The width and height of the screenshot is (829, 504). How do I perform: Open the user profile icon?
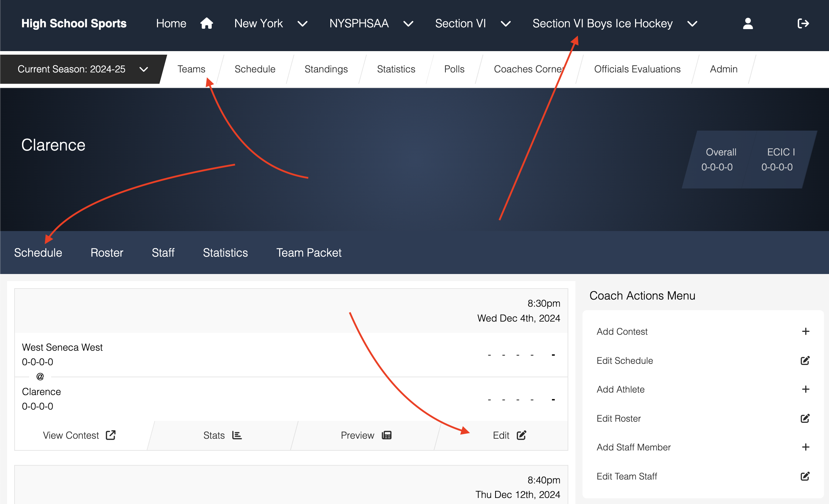tap(748, 23)
